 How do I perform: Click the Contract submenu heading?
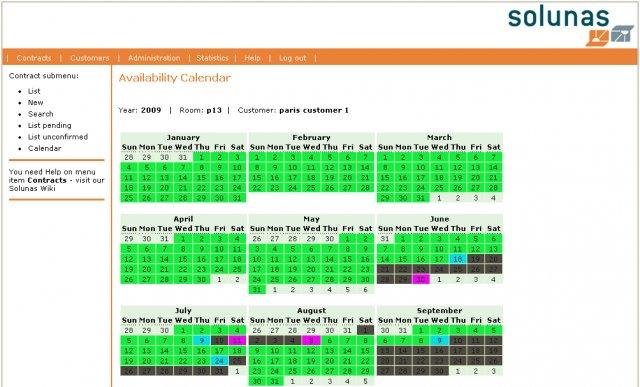click(x=44, y=76)
